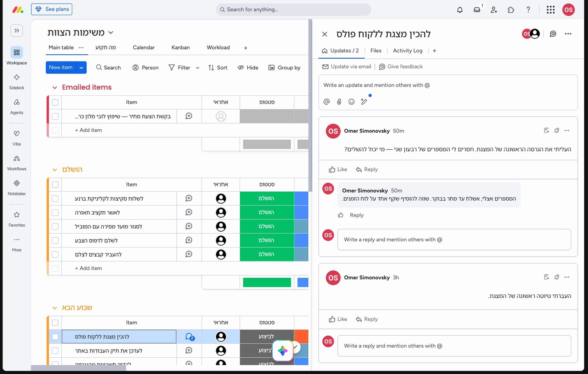Close the item side panel
Viewport: 588px width, 374px height.
tap(325, 34)
